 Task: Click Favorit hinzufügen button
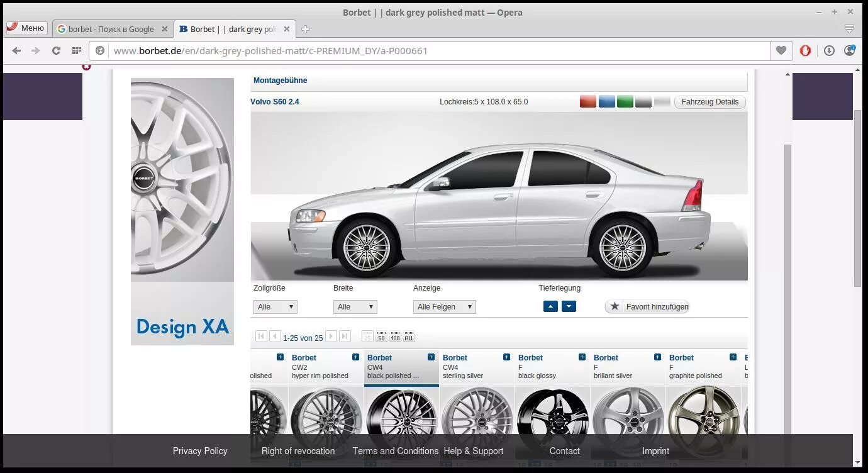pyautogui.click(x=647, y=306)
